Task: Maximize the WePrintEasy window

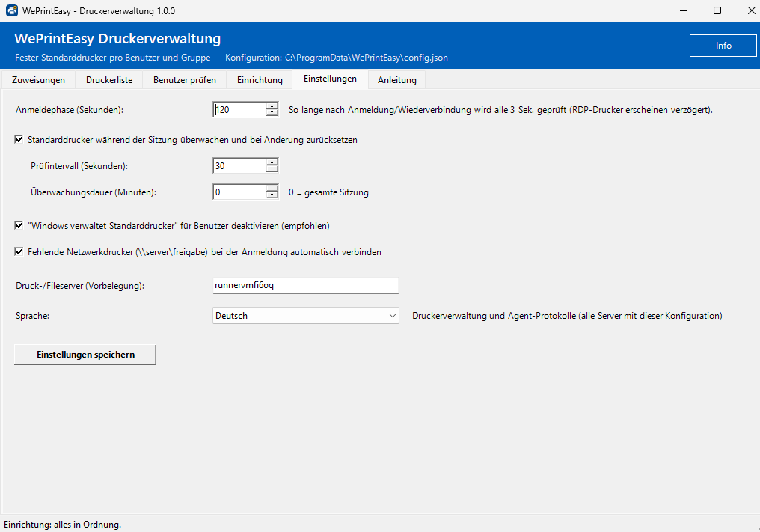Action: coord(717,10)
